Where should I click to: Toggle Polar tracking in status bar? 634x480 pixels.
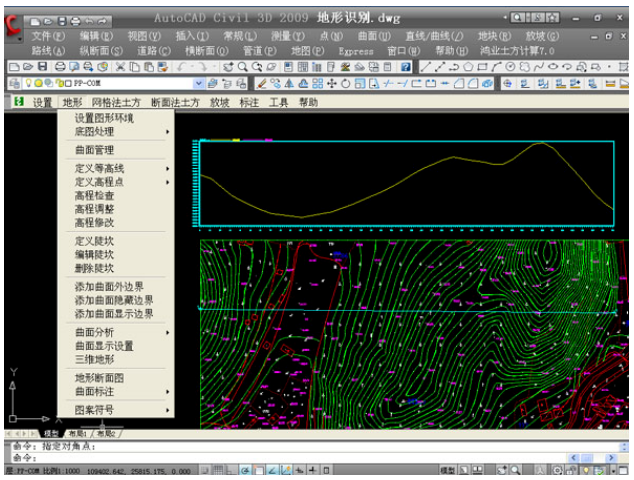pyautogui.click(x=245, y=470)
